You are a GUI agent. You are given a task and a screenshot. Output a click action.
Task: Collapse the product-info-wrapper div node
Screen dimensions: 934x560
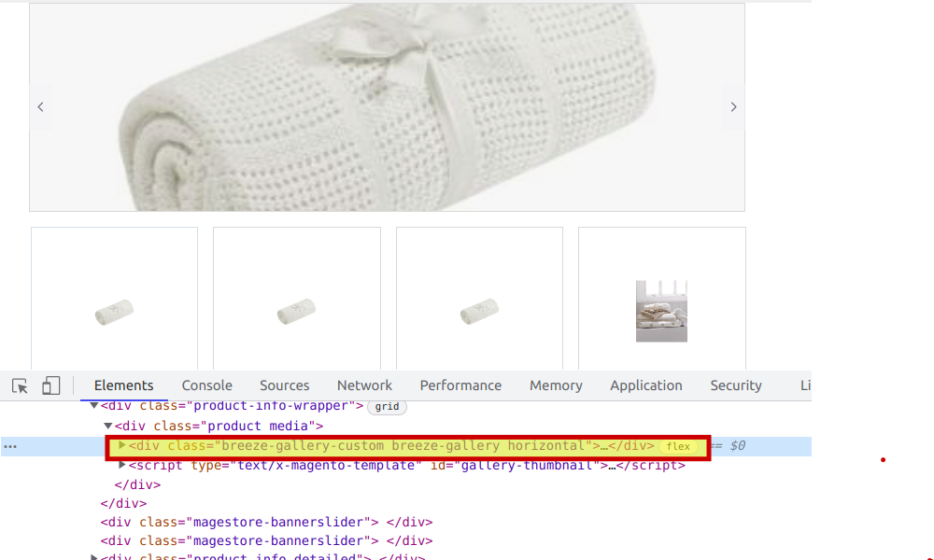pos(94,406)
